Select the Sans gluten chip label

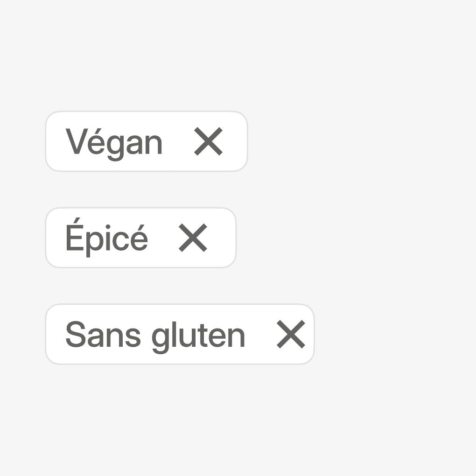coord(155,335)
